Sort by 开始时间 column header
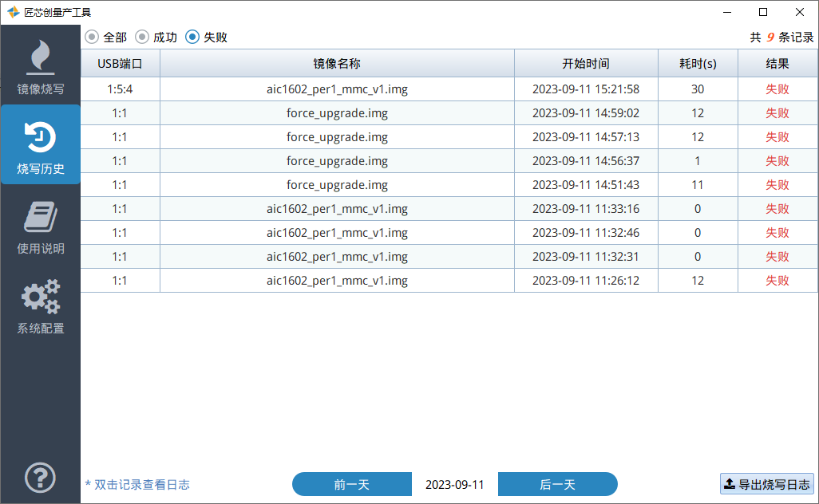 [586, 64]
